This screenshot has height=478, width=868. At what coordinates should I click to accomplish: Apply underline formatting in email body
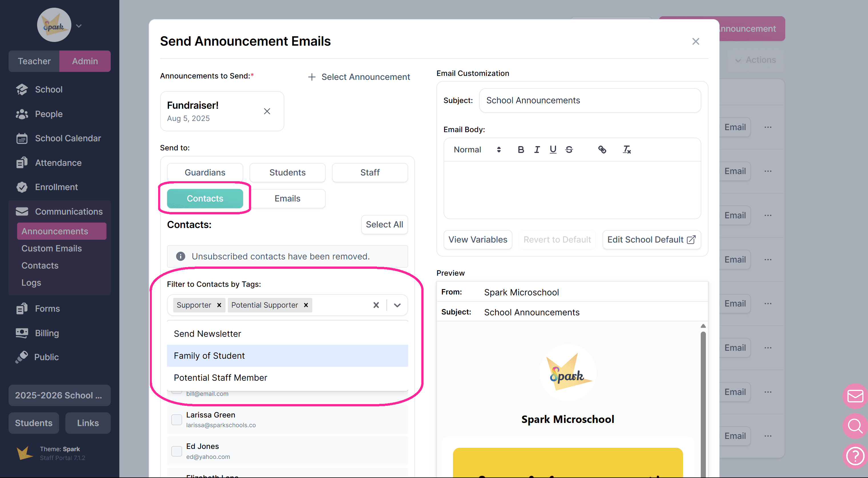pos(553,150)
